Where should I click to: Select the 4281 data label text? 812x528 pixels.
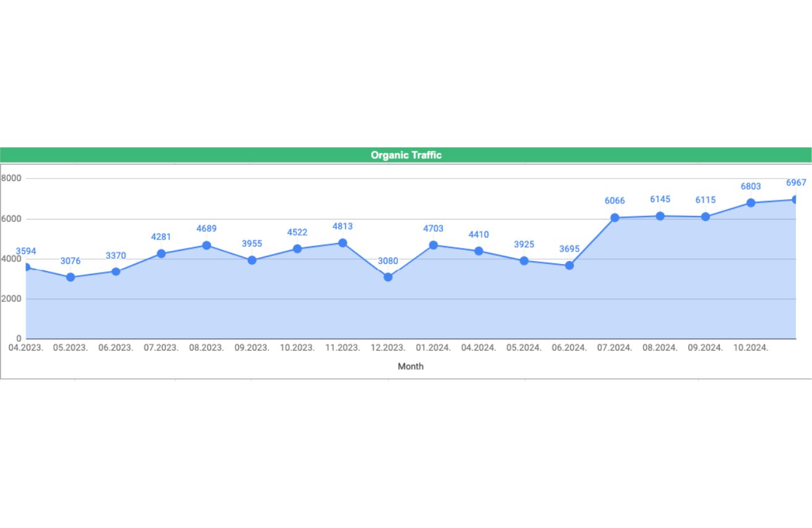point(161,237)
